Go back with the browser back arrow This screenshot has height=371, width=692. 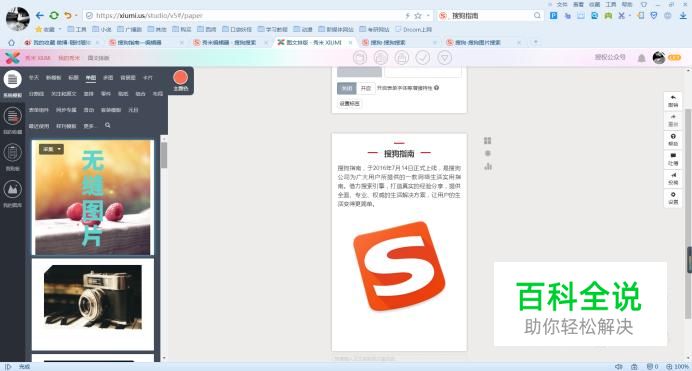point(40,15)
